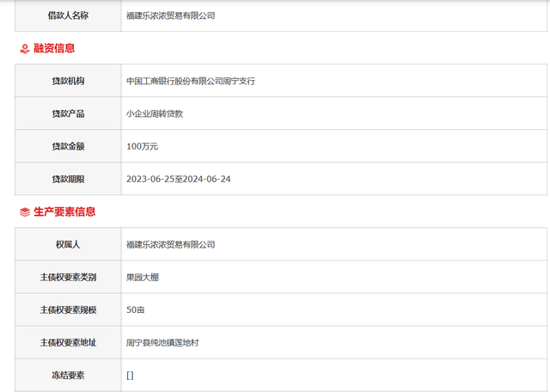Select the 生产要素信息 section heading

tap(64, 211)
